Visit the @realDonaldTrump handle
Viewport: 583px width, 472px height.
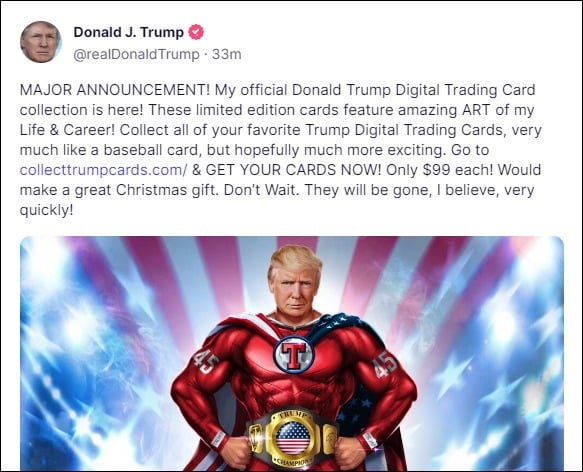(x=136, y=55)
